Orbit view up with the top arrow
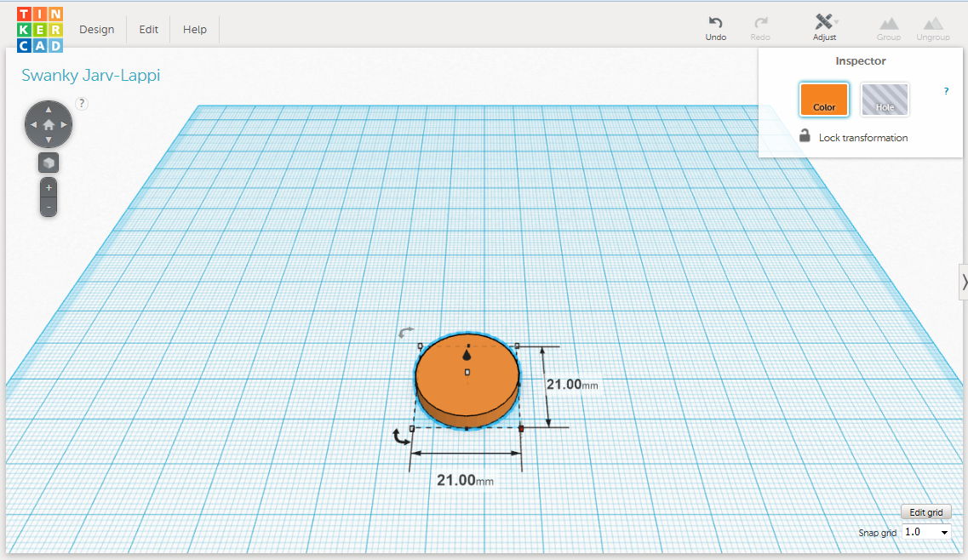Viewport: 968px width, 560px height. tap(49, 110)
